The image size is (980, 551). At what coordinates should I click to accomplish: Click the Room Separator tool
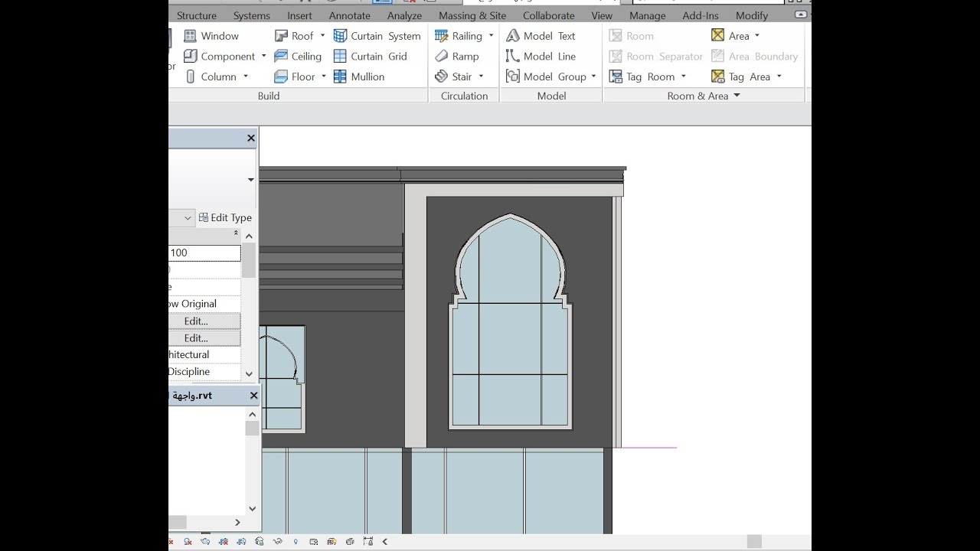tap(656, 56)
